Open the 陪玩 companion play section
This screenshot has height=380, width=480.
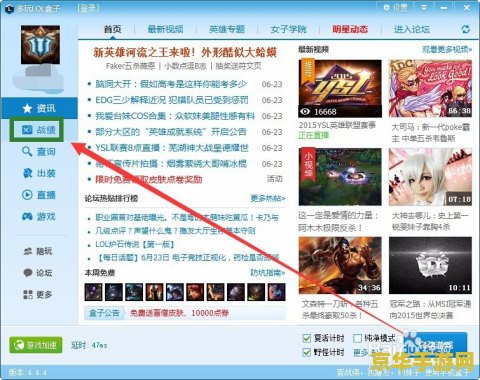coord(38,251)
